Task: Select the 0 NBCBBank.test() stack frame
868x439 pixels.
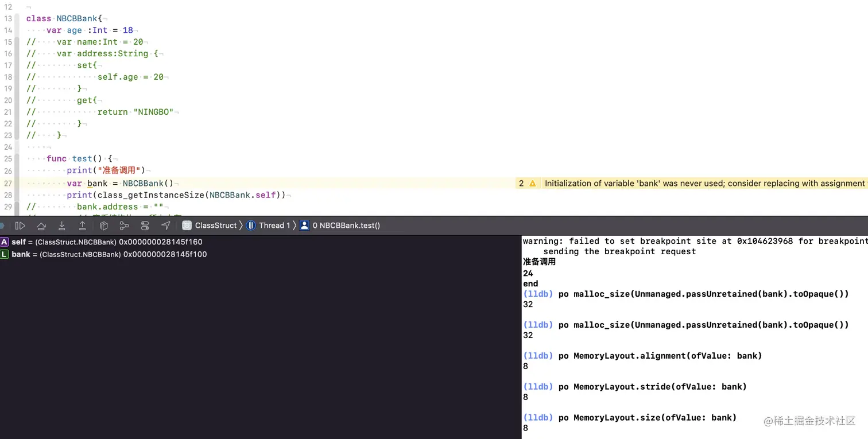Action: (340, 226)
